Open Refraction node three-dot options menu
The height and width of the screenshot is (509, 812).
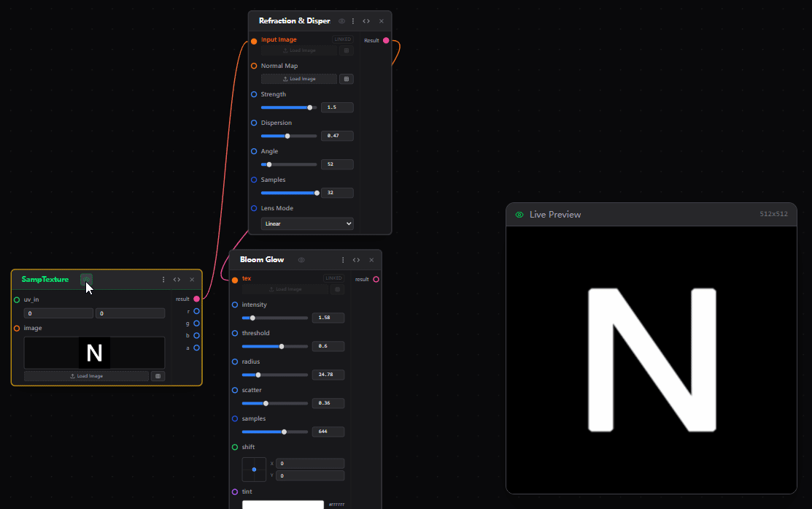[x=353, y=21]
